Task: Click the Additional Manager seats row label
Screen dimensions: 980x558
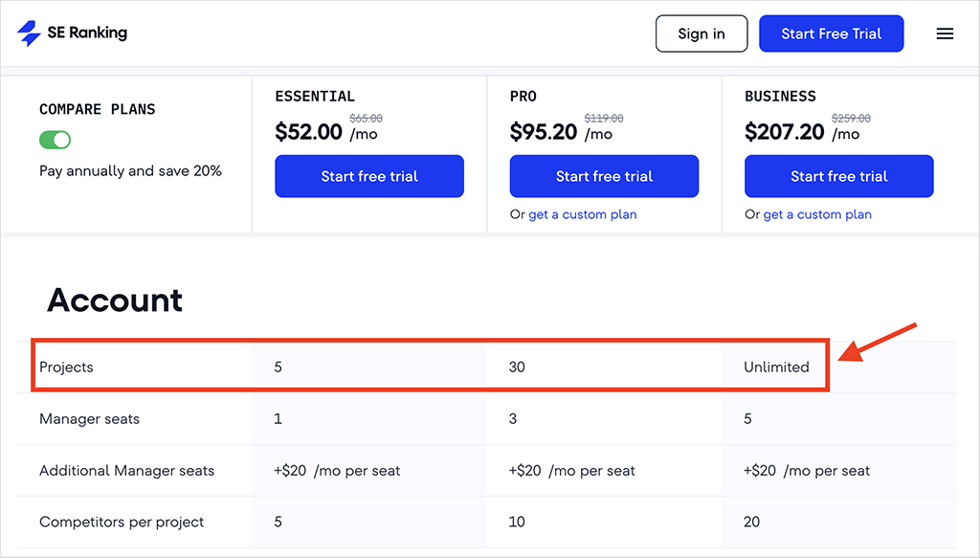Action: tap(127, 471)
